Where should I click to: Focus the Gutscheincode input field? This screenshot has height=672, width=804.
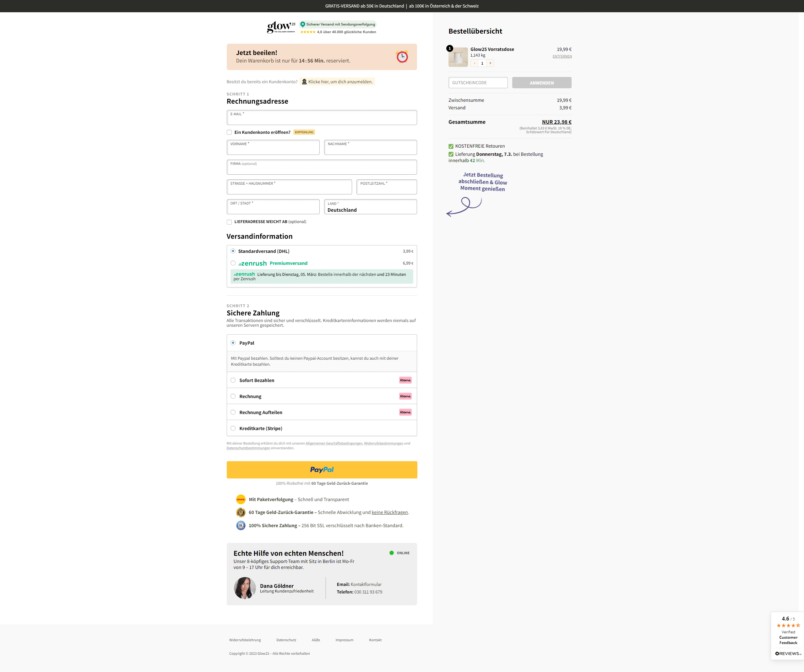point(478,83)
